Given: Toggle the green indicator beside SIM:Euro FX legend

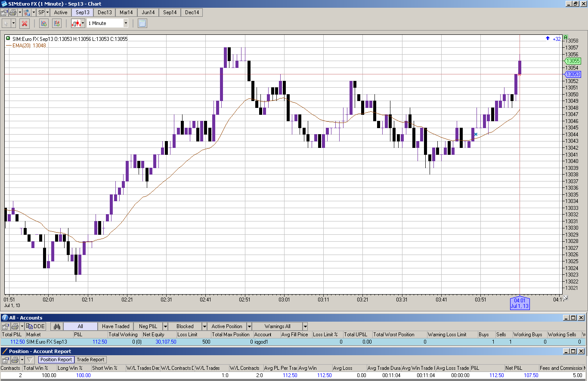Looking at the screenshot, I should pyautogui.click(x=8, y=39).
